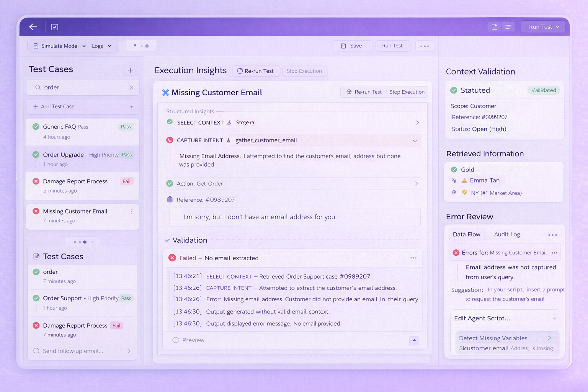Click the pin icon in the toolbar
This screenshot has width=588, height=392.
134,46
